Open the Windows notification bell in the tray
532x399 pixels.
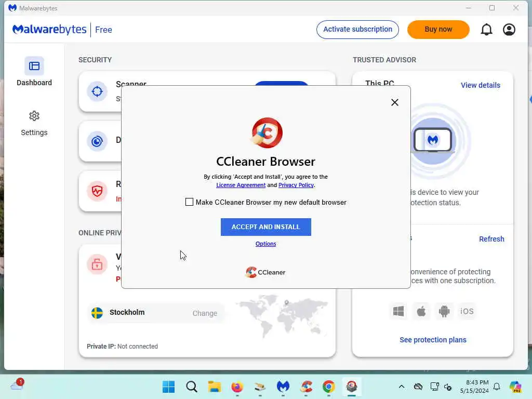click(497, 387)
